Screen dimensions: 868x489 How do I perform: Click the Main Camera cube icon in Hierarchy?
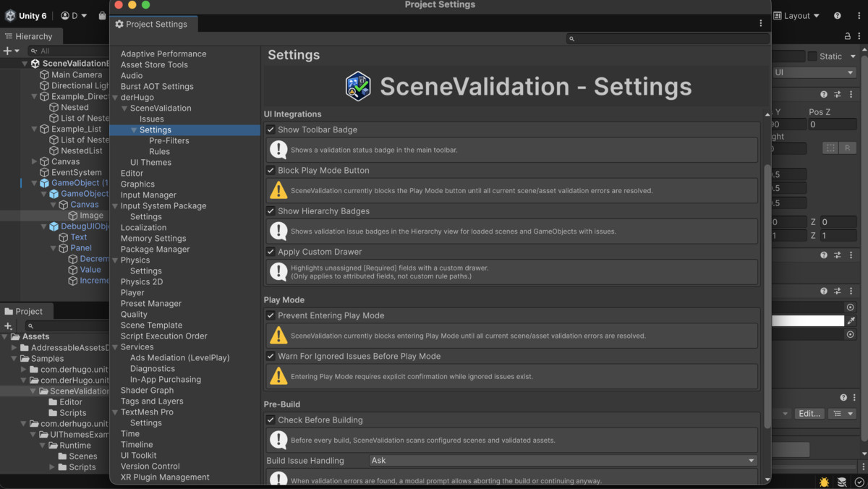click(44, 75)
